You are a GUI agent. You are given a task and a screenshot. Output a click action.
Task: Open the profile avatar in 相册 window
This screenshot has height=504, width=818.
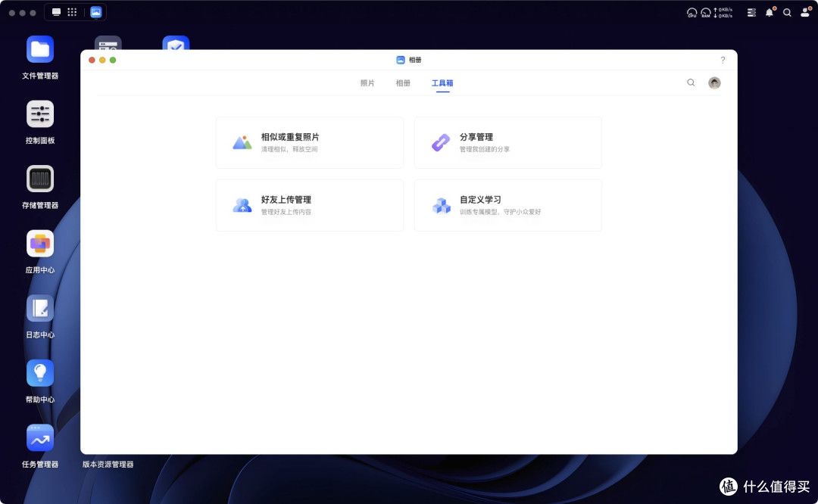pos(714,83)
